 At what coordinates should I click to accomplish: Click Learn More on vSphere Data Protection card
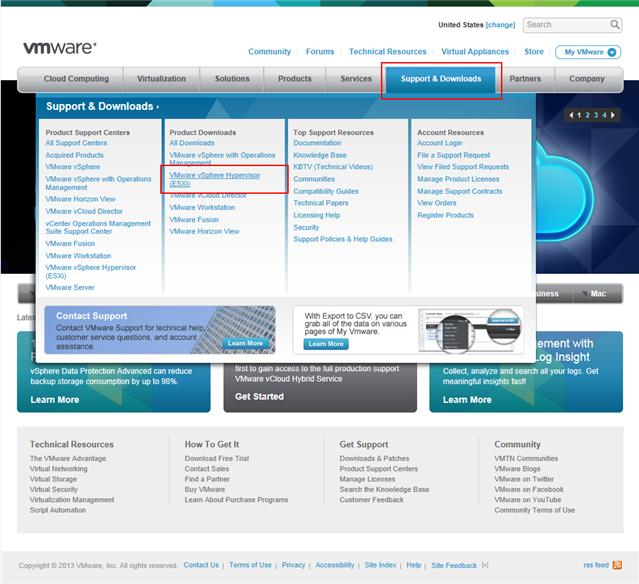point(55,400)
